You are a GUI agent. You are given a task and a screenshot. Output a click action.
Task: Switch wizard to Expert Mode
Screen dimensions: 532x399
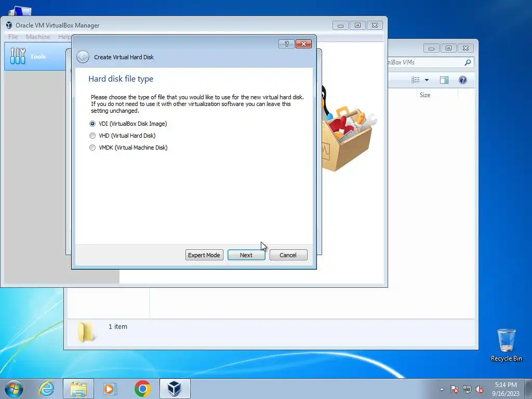[204, 255]
